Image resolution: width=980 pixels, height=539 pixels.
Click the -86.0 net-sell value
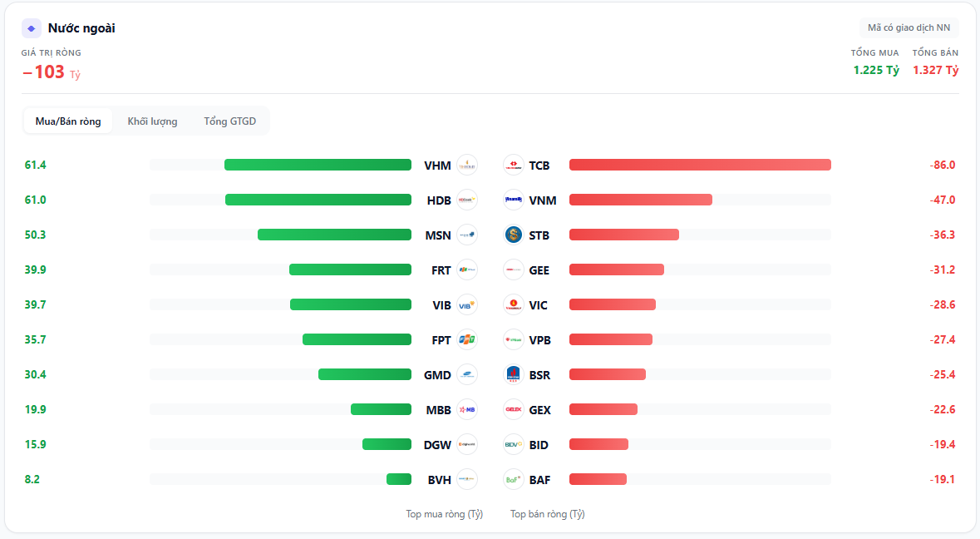943,165
